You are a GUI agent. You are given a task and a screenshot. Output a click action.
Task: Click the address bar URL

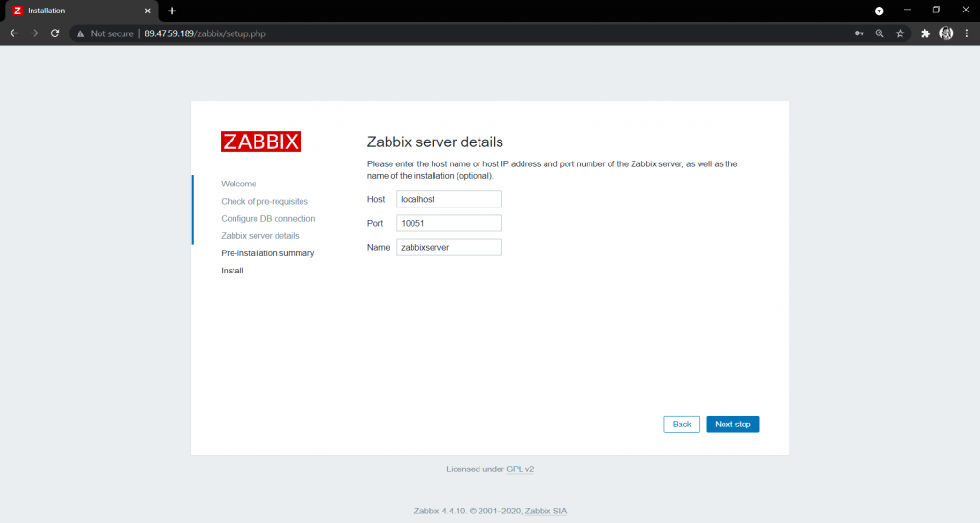click(x=205, y=33)
